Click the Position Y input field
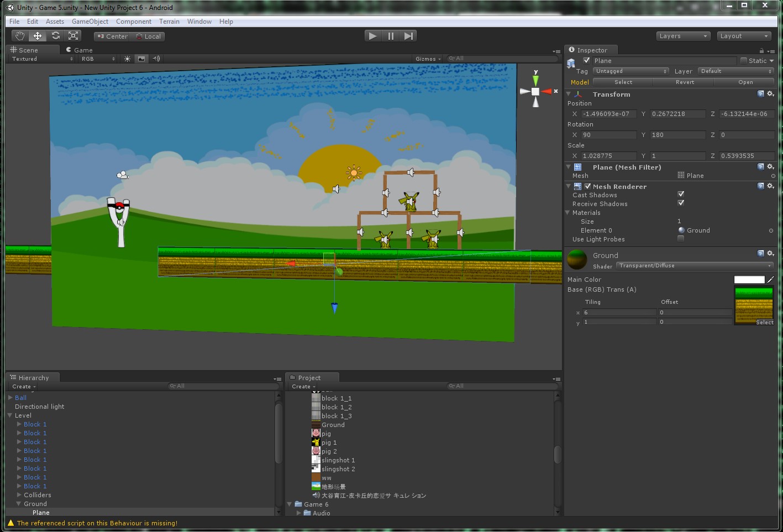 pos(678,114)
